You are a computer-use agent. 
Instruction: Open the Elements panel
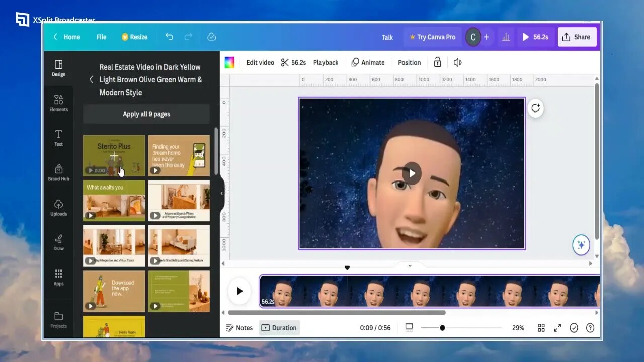[58, 103]
